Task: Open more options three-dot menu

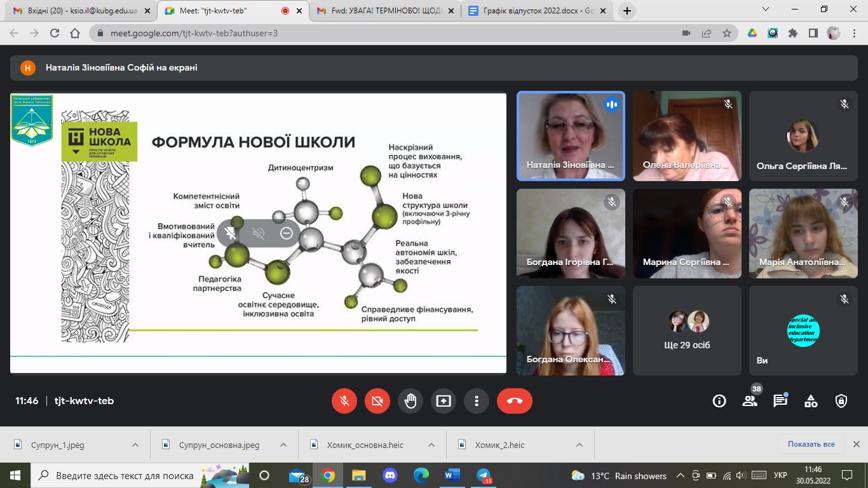Action: [x=477, y=401]
